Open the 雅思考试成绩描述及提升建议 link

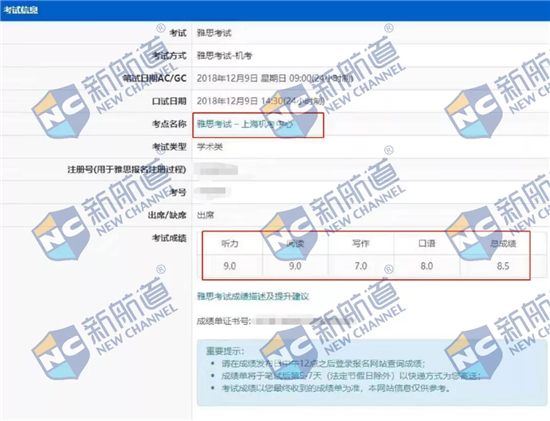point(253,296)
